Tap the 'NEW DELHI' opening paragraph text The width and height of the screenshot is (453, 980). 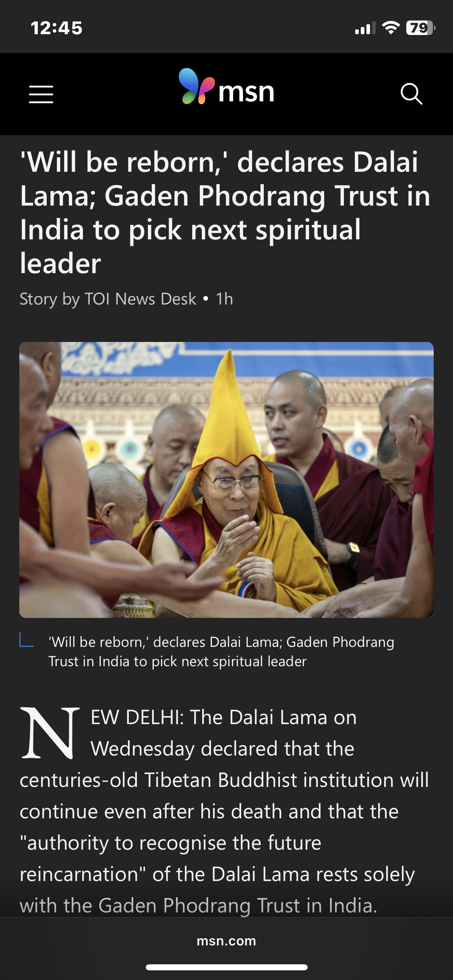[224, 811]
